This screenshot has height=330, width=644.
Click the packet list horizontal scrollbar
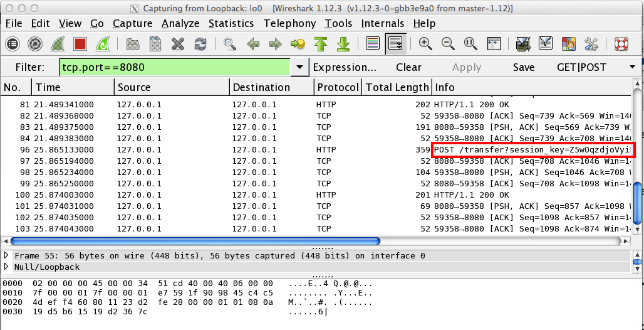[195, 241]
